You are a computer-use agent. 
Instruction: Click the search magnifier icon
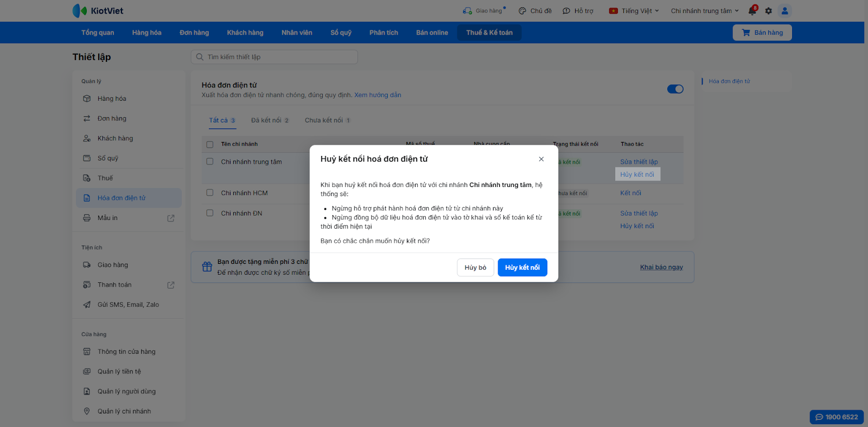tap(200, 57)
